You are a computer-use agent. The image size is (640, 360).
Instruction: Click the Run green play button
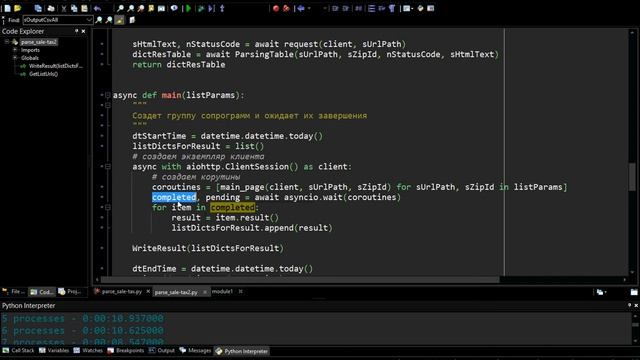click(x=189, y=8)
